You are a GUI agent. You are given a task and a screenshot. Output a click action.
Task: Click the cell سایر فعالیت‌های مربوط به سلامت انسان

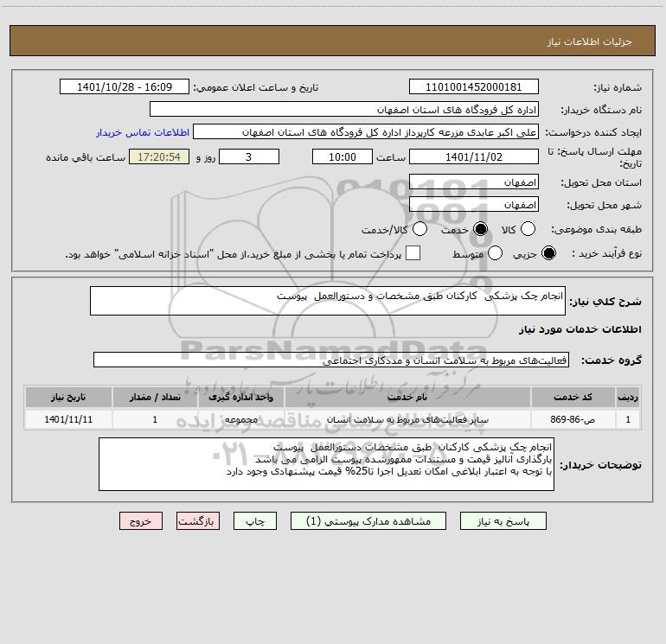(407, 419)
